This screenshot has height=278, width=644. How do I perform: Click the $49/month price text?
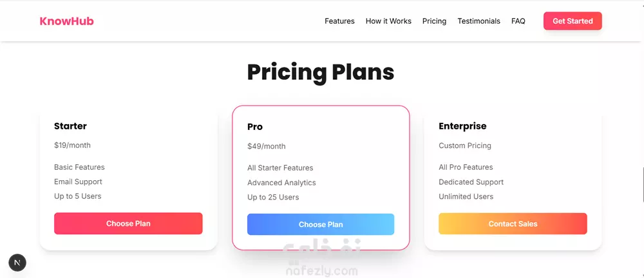266,146
